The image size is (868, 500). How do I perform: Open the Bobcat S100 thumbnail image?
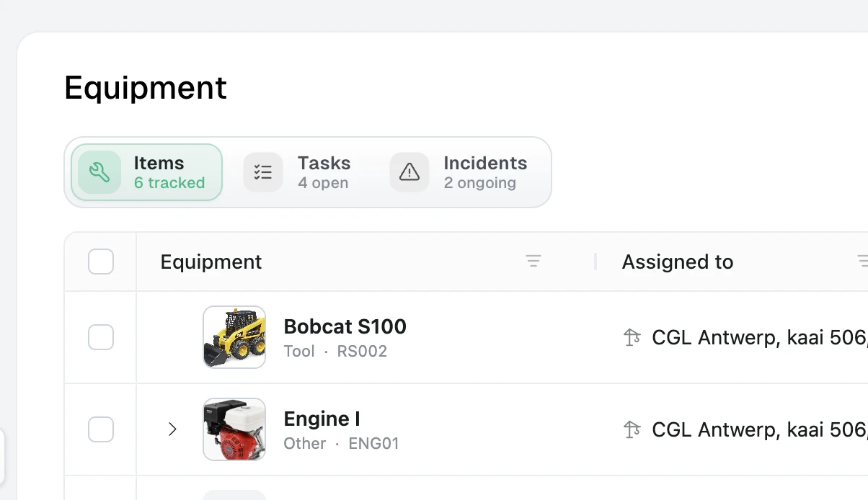pyautogui.click(x=234, y=337)
